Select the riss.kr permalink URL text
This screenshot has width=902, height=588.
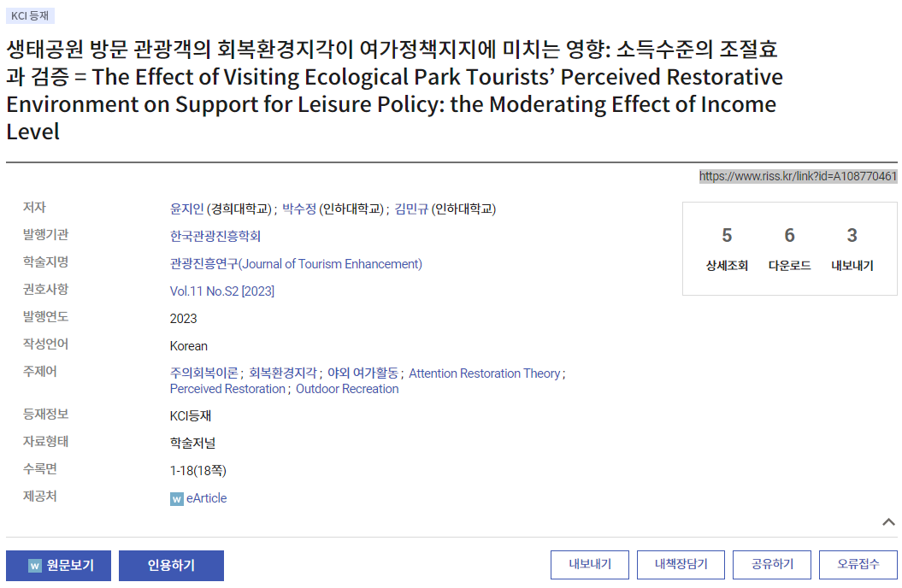tap(798, 176)
